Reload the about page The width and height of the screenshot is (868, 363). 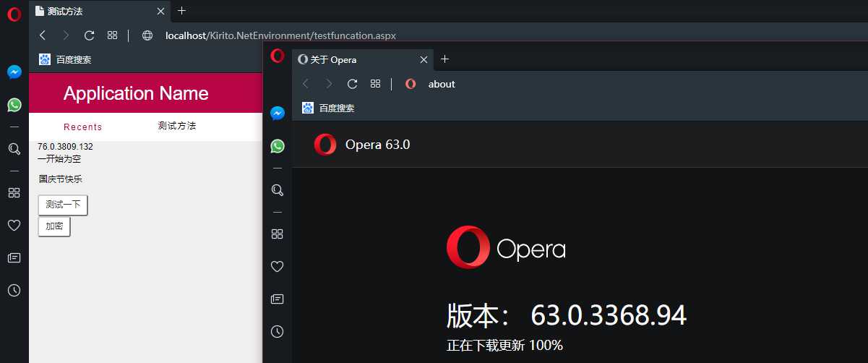click(x=352, y=84)
